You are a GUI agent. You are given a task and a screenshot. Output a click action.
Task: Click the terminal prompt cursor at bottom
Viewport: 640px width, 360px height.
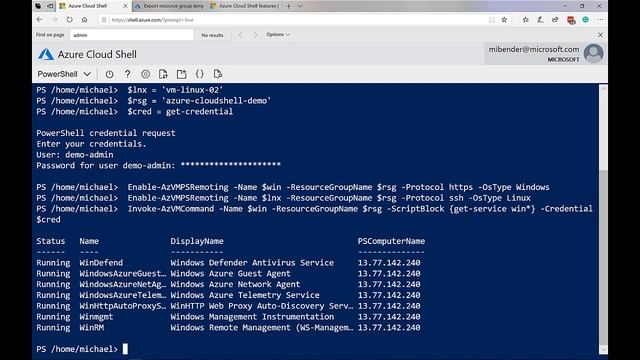(x=125, y=349)
